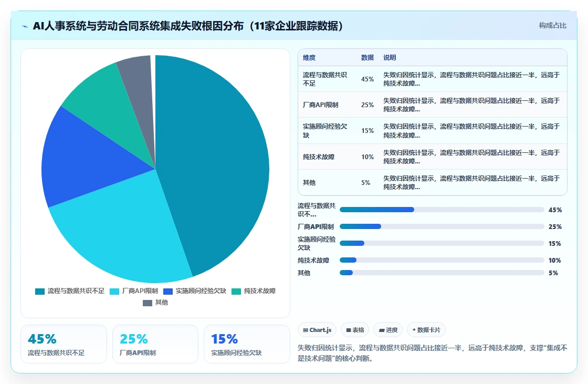The height and width of the screenshot is (384, 588).
Task: Select the 数据卡片 tag
Action: (x=426, y=330)
